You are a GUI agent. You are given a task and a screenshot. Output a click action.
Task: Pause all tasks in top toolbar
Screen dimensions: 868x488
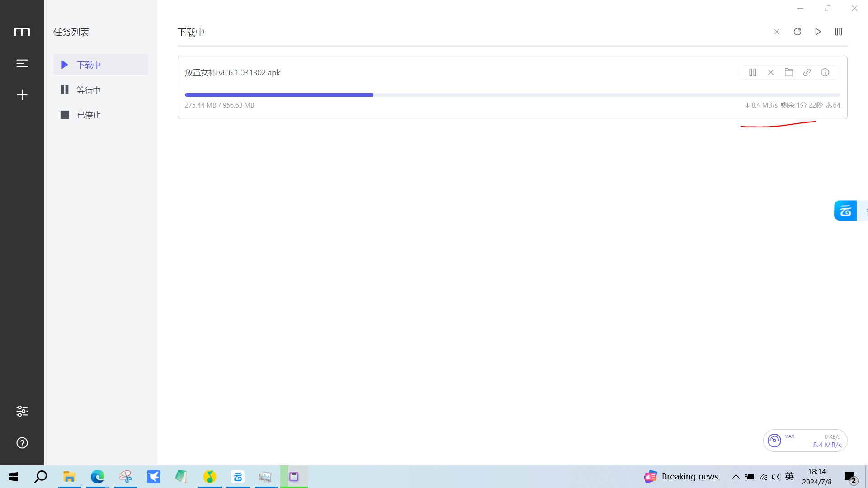(x=839, y=32)
